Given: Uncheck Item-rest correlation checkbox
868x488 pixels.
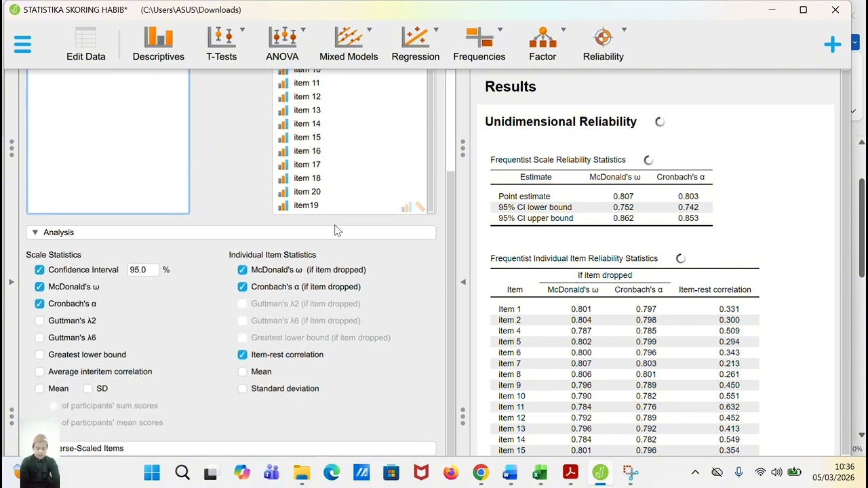Looking at the screenshot, I should [x=242, y=354].
